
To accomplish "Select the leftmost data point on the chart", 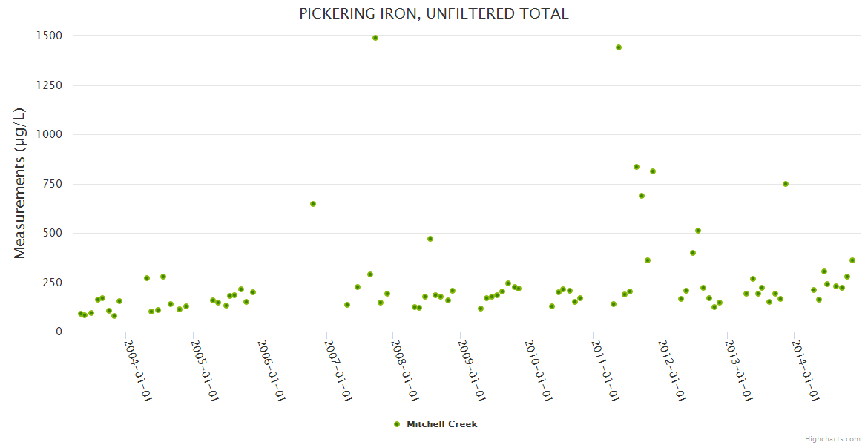I will [80, 314].
